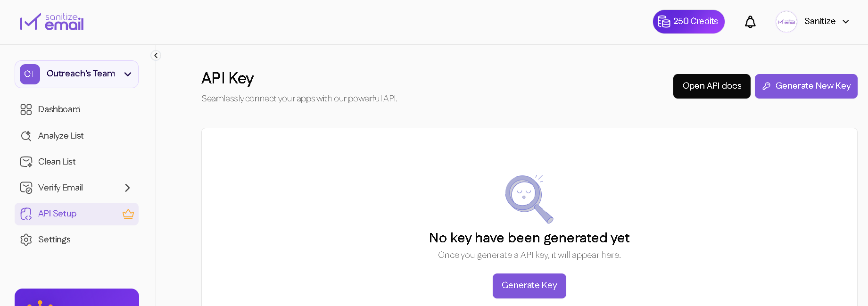The width and height of the screenshot is (868, 306).
Task: Go to Dashboard in the sidebar
Action: 59,109
